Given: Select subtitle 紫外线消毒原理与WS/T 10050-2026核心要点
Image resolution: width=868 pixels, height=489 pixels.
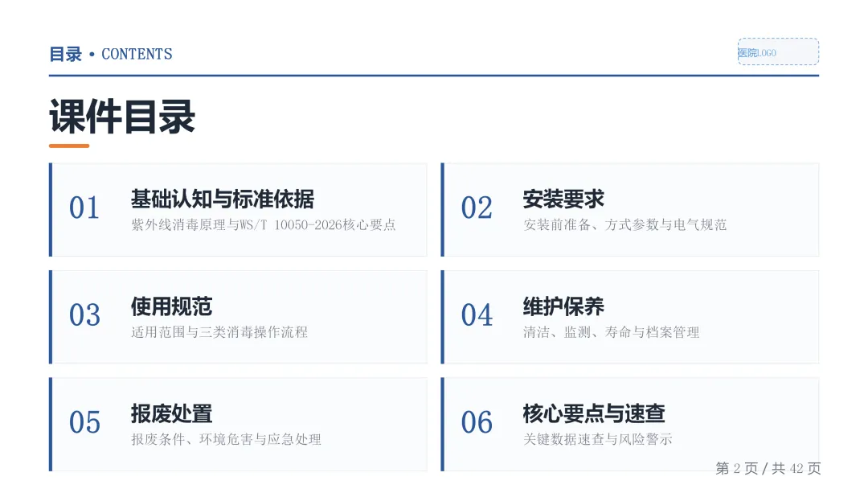Looking at the screenshot, I should 264,225.
